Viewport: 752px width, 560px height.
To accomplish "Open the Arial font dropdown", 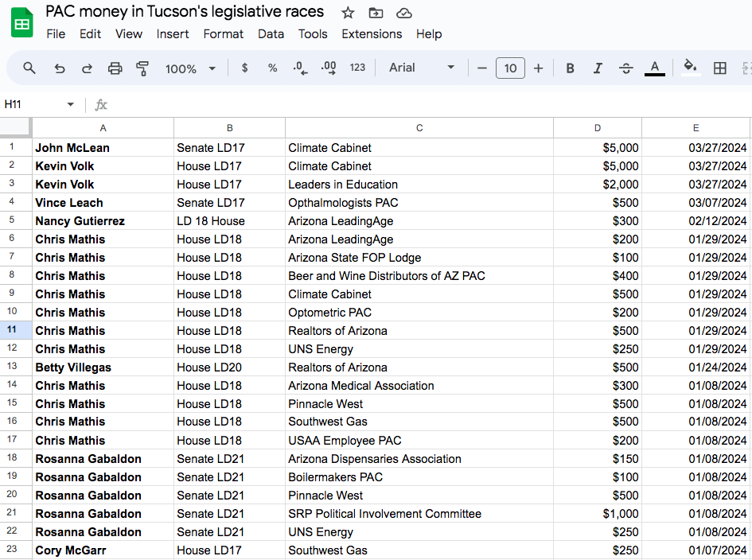I will (x=421, y=68).
